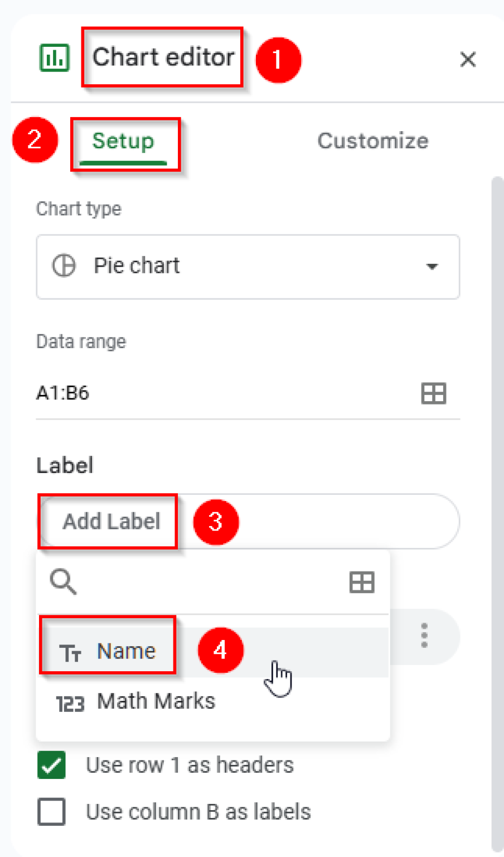Uncheck the row headers checkbox
The image size is (504, 857).
(51, 765)
